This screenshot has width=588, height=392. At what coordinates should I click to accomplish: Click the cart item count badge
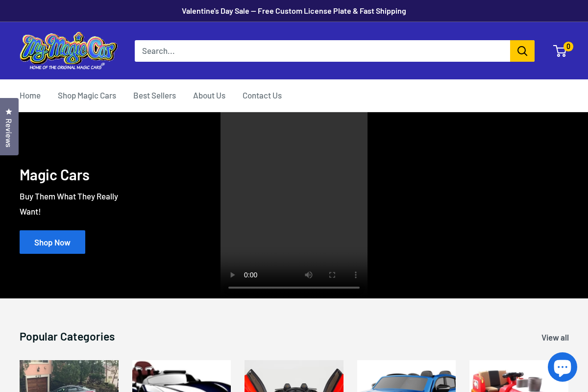568,46
